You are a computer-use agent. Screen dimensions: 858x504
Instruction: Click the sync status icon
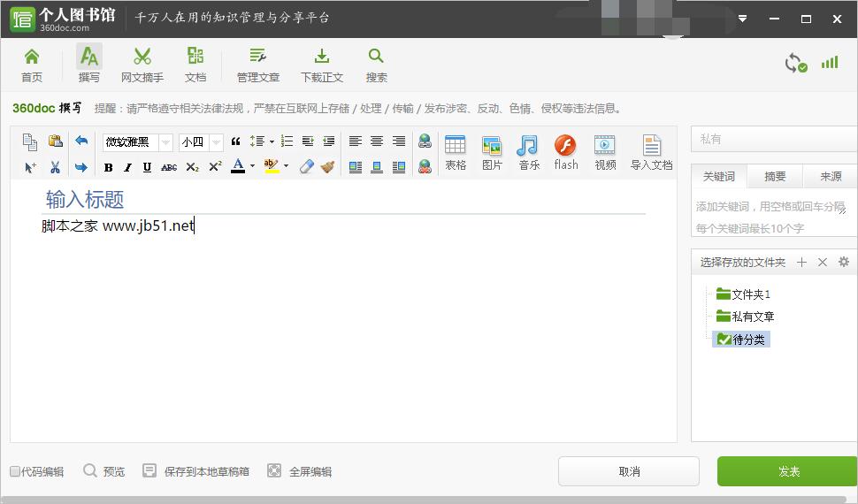(795, 63)
